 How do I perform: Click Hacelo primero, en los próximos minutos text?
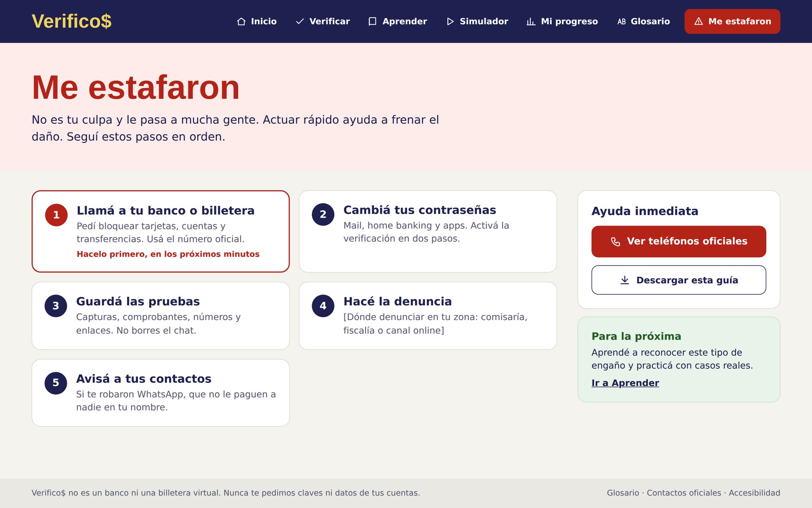[x=168, y=254]
